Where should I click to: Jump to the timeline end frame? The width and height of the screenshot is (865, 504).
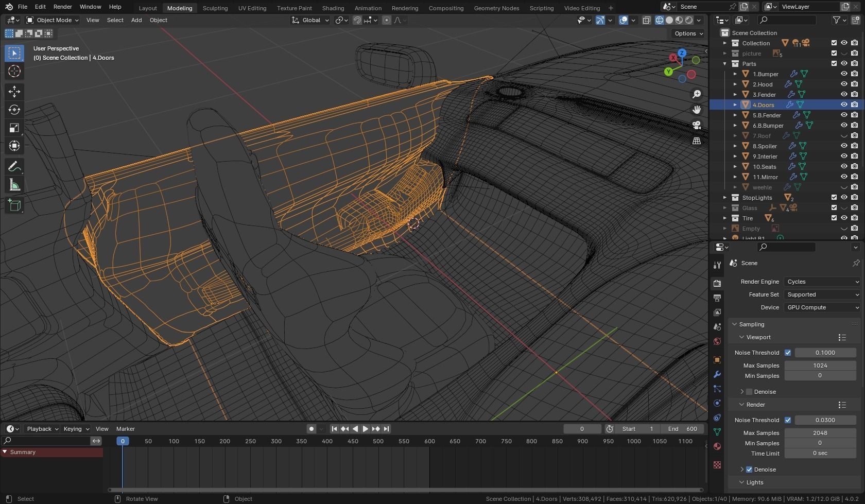[386, 429]
